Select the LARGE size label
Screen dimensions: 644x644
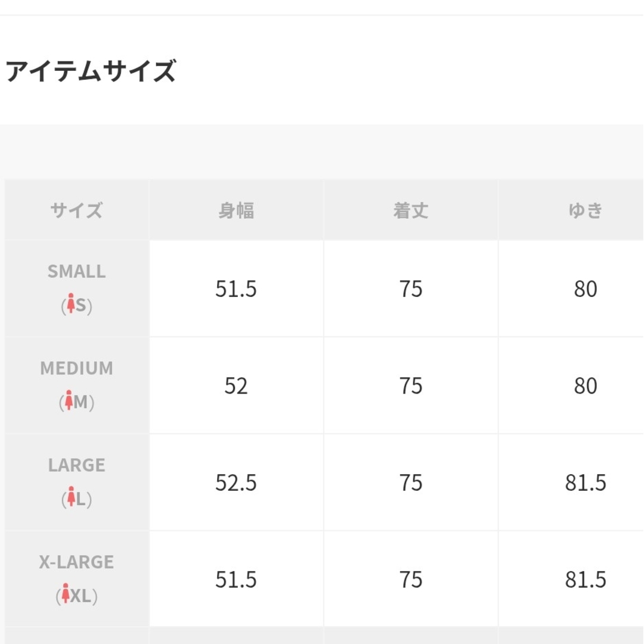pos(76,465)
